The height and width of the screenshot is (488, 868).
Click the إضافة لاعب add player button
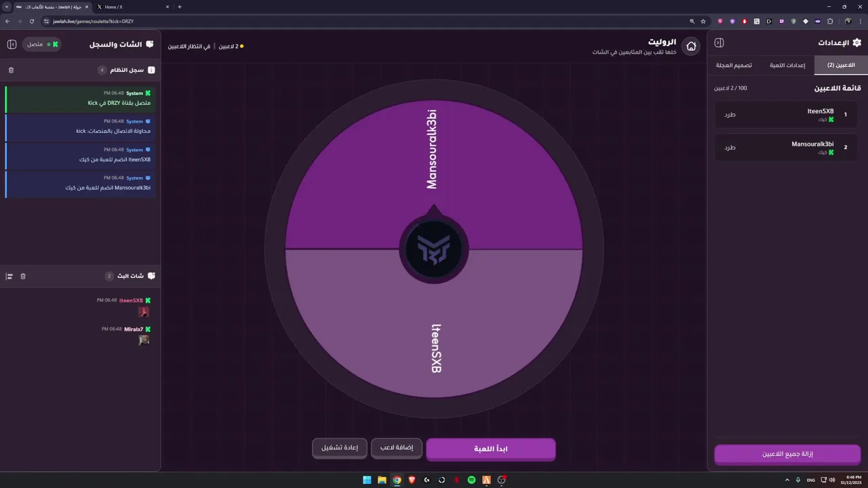pyautogui.click(x=397, y=448)
